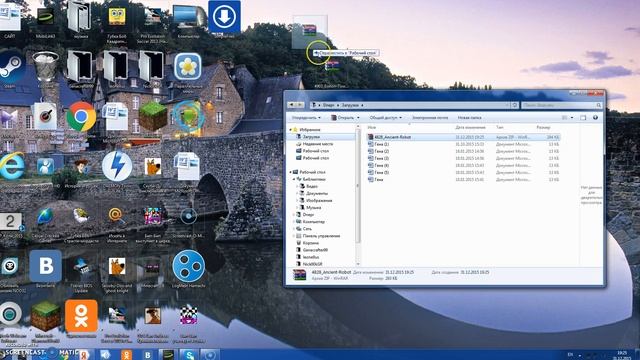Open Internet Explorer desktop shortcut
The image size is (640, 360).
(11, 166)
